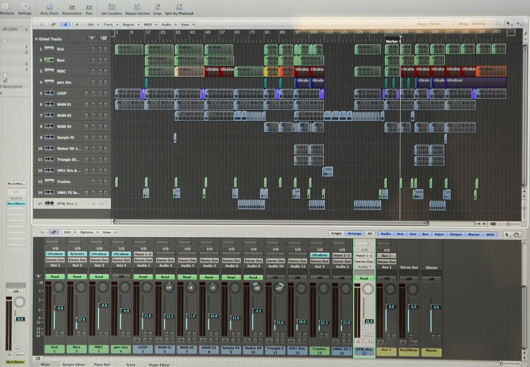This screenshot has width=530, height=367.
Task: Enable the Flex toolbar icon
Action: coord(89,7)
